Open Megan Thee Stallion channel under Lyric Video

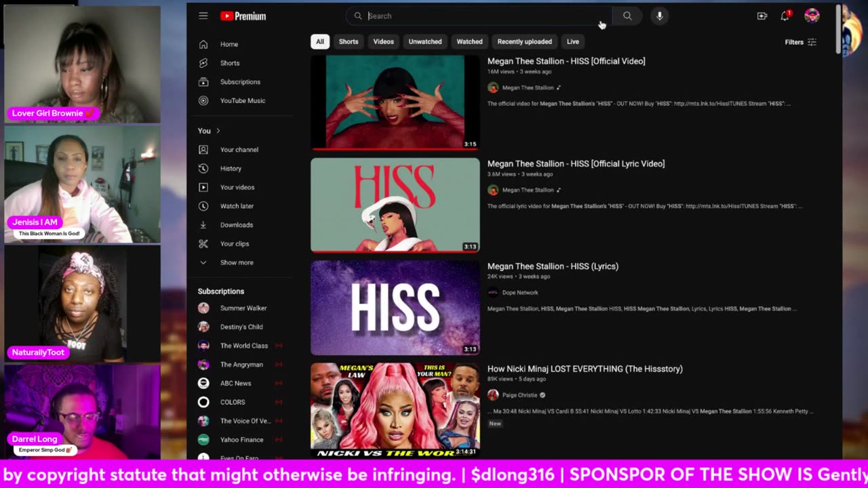(x=528, y=190)
